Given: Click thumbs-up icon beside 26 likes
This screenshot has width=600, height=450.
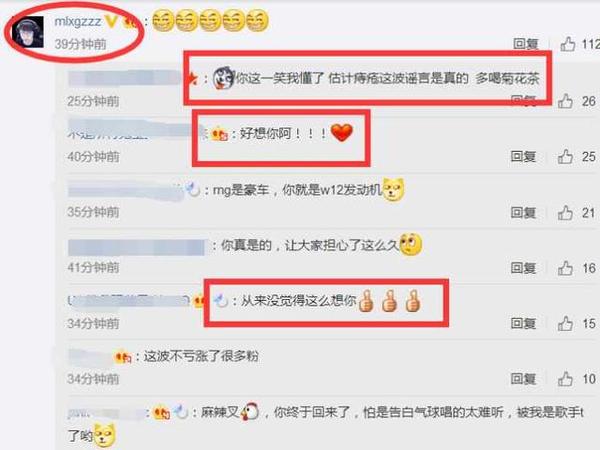Looking at the screenshot, I should (x=565, y=101).
